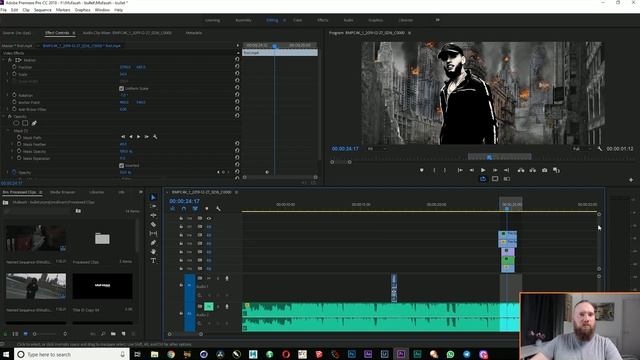
Task: Pick the free draw bezier mask pen
Action: 34,123
